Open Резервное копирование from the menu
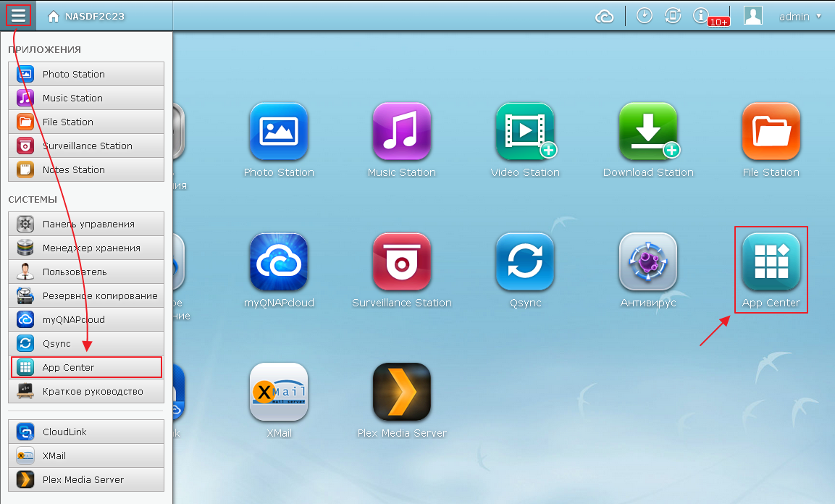This screenshot has width=835, height=504. 86,296
